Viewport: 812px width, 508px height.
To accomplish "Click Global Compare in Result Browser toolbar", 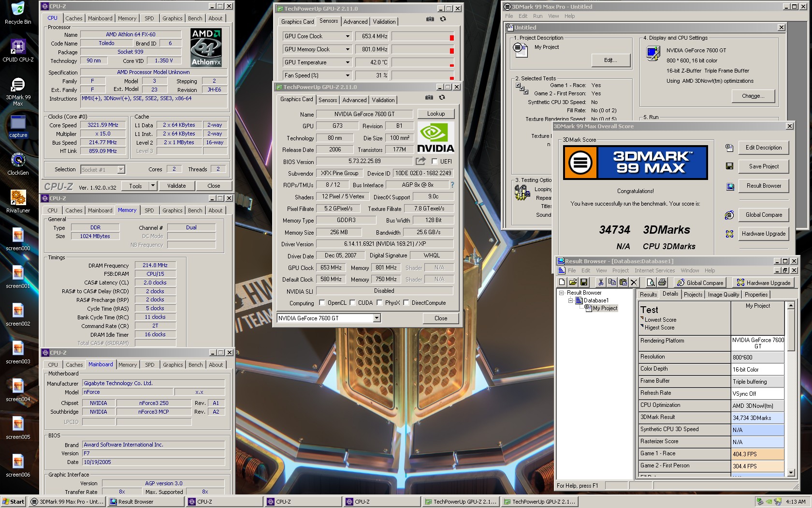I will [700, 283].
